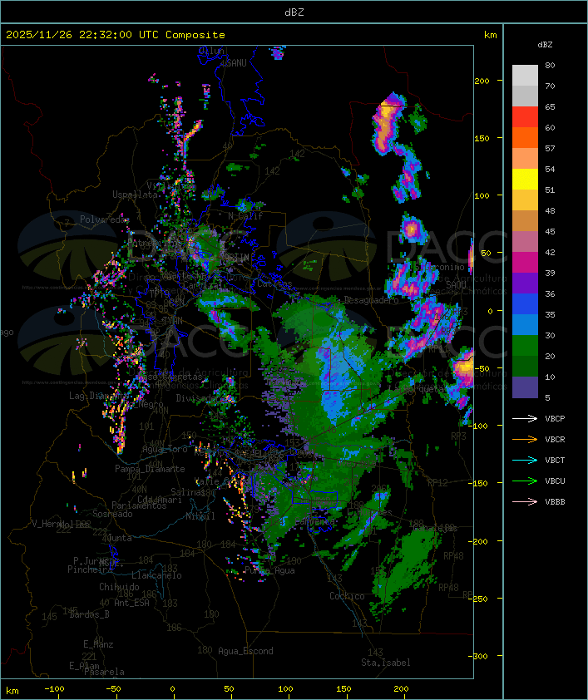Screen dimensions: 588x700
Task: Click the 45 value on the color scale
Action: click(x=550, y=231)
